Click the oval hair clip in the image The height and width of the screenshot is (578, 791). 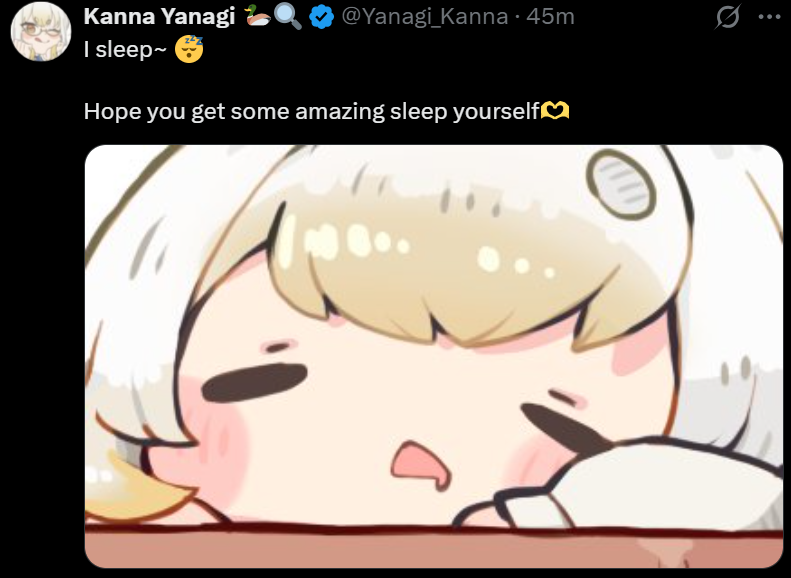tap(621, 184)
